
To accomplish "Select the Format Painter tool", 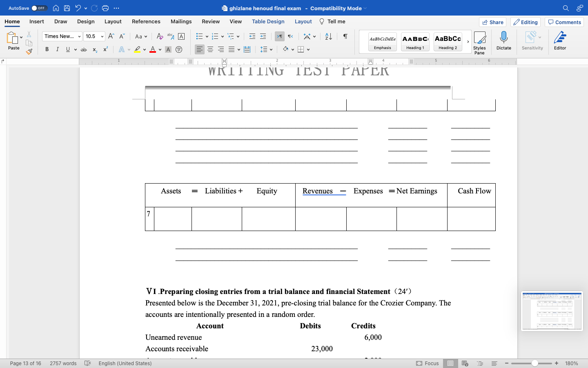I will 29,51.
